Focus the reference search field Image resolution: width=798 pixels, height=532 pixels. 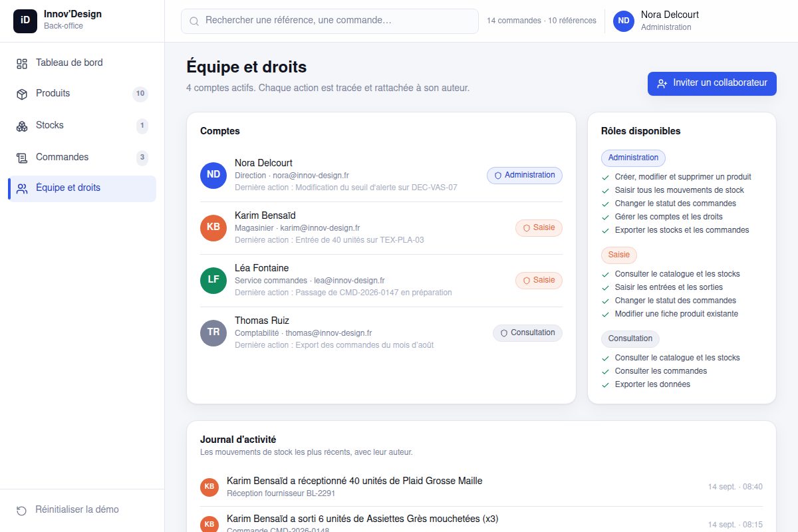[x=329, y=21]
